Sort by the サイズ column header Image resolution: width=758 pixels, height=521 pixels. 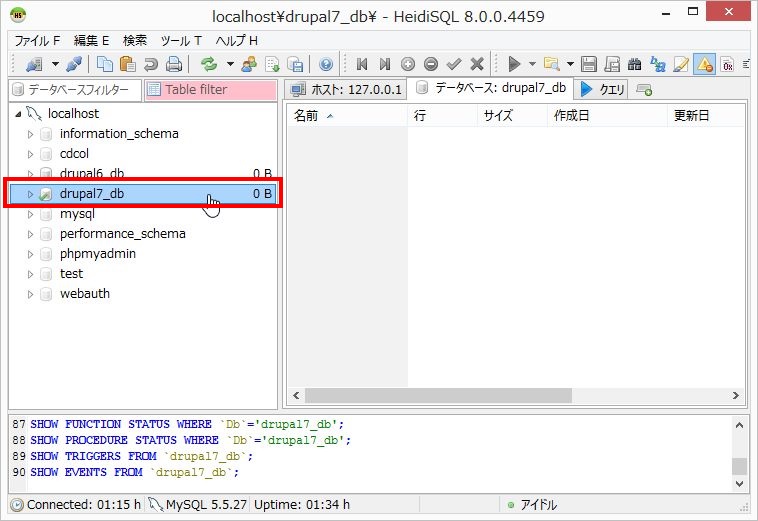[x=512, y=116]
